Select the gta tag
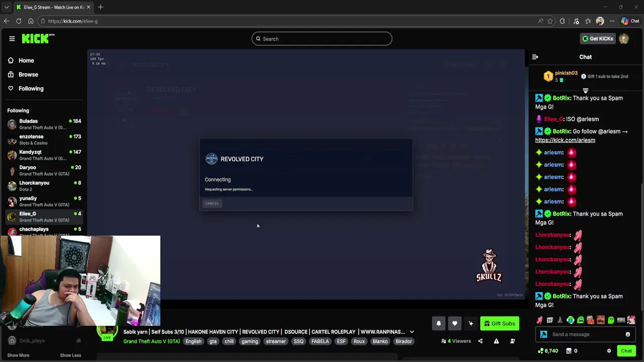The image size is (644, 362). 213,341
